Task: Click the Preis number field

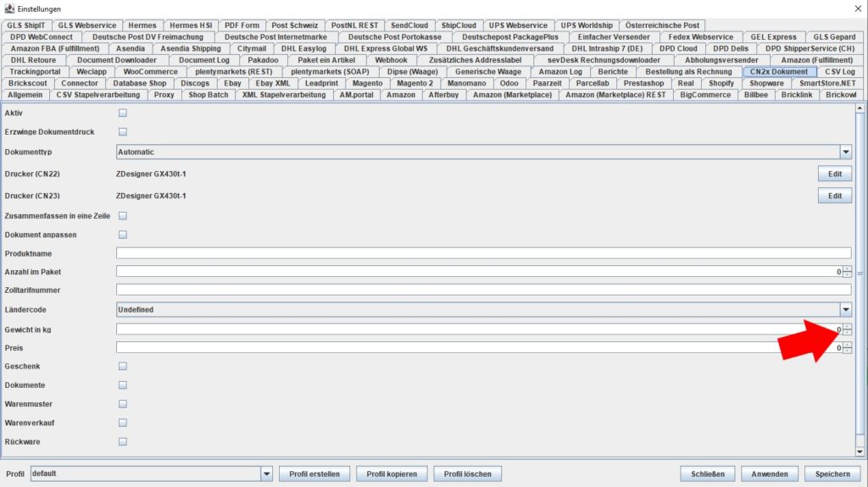Action: click(480, 348)
